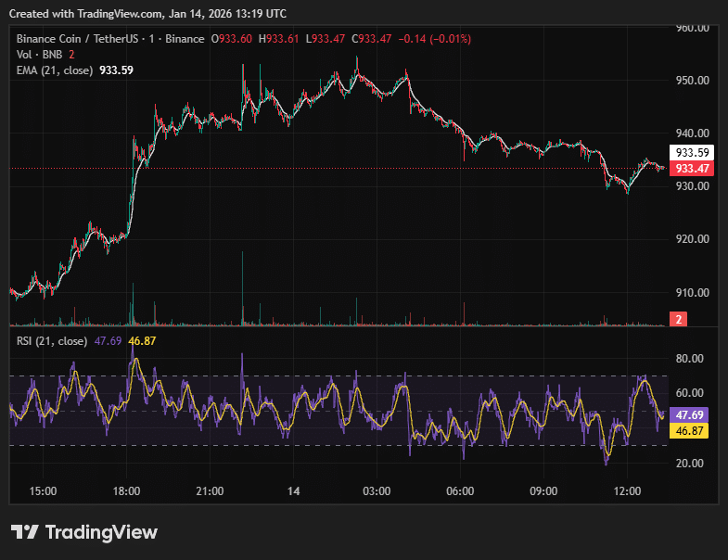
Task: Click the 03:00 time axis label
Action: pyautogui.click(x=377, y=491)
